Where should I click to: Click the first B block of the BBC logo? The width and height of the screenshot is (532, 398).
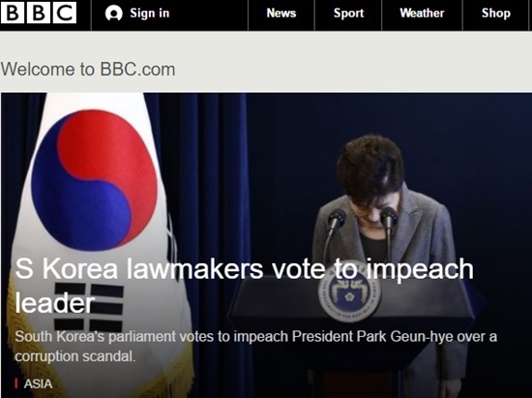point(13,13)
